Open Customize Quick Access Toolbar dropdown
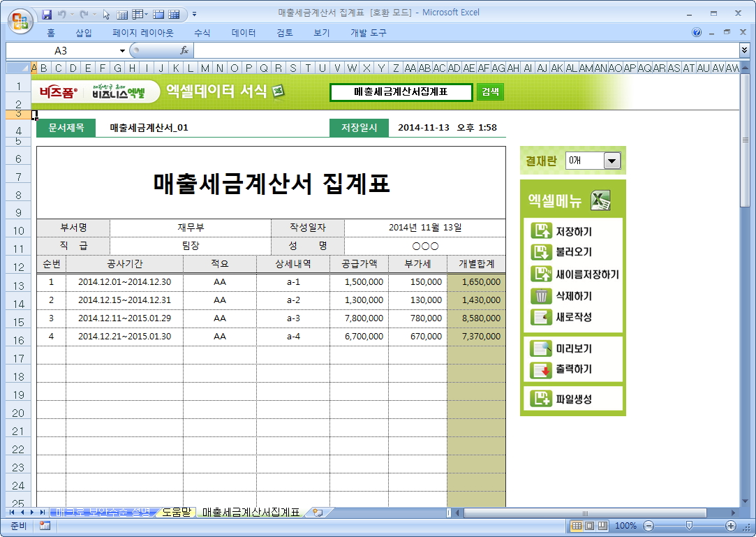756x537 pixels. [x=194, y=14]
